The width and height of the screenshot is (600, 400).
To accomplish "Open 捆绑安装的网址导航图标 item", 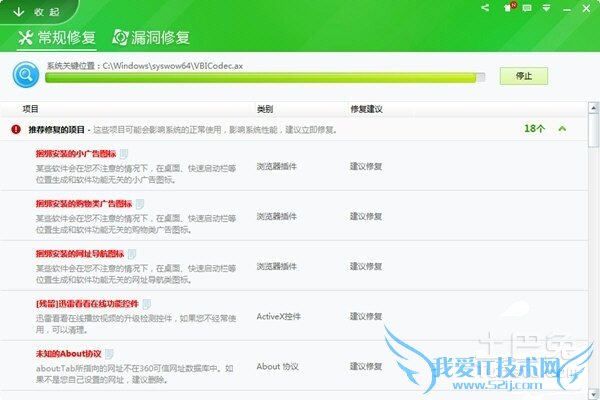I will pos(80,253).
